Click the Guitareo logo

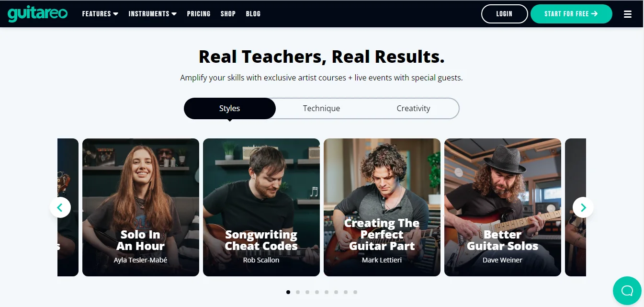tap(37, 13)
